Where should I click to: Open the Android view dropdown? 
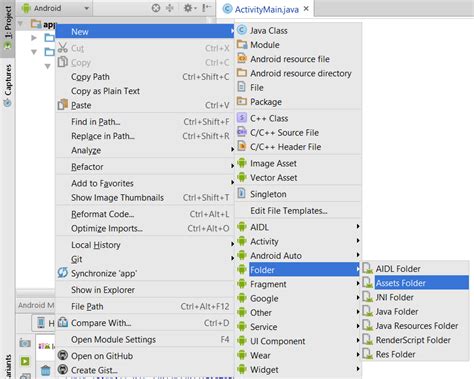[56, 8]
